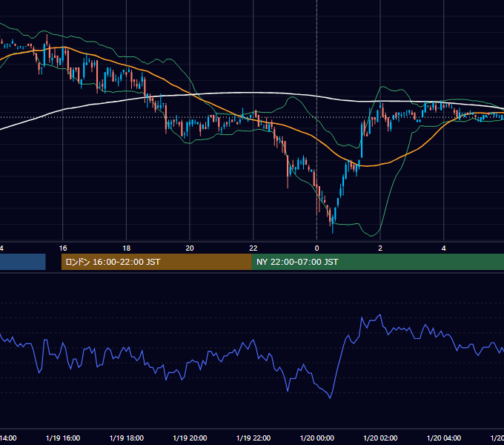
Task: Click the 22 hour axis label
Action: pyautogui.click(x=253, y=248)
